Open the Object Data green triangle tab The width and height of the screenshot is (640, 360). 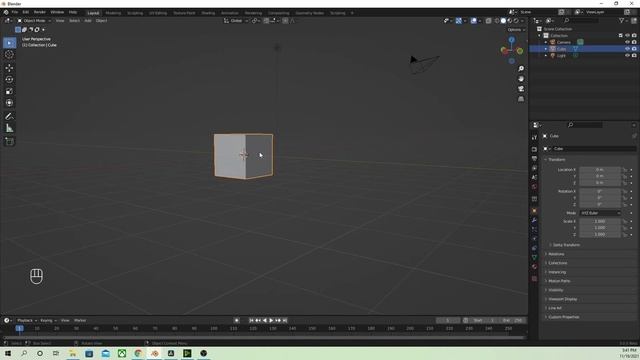534,257
